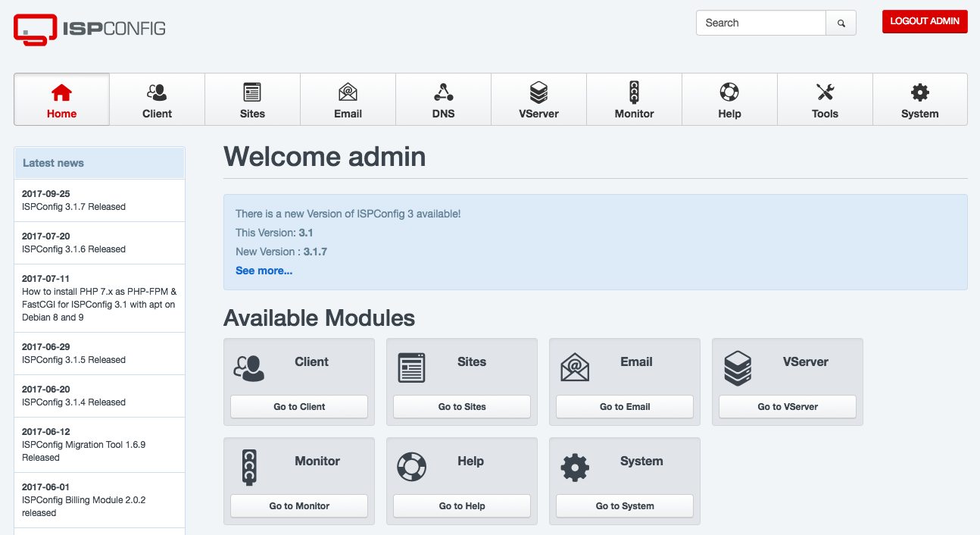
Task: Click the Client module title text
Action: [311, 362]
